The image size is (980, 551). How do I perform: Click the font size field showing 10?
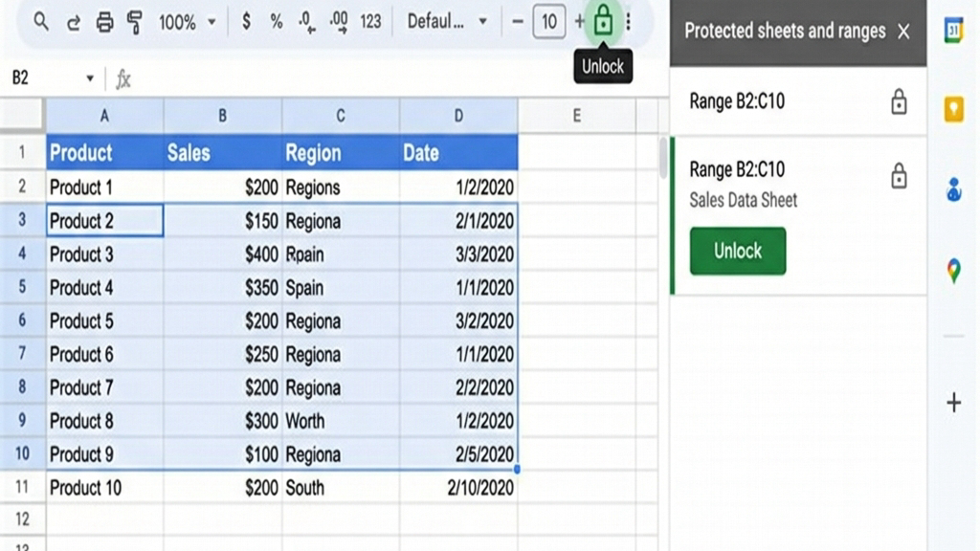548,23
